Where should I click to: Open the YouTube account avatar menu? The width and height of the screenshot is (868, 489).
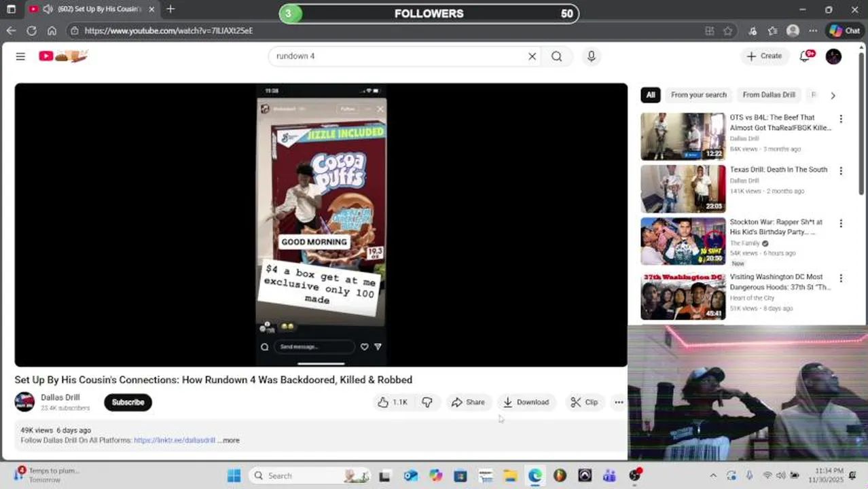(x=833, y=56)
